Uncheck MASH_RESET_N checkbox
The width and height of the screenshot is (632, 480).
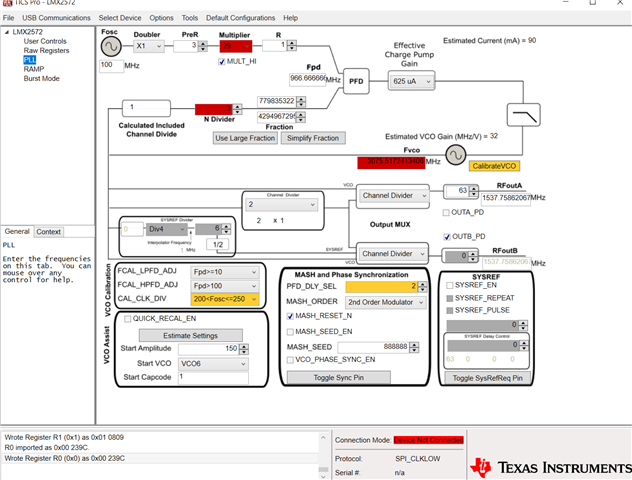pos(290,316)
